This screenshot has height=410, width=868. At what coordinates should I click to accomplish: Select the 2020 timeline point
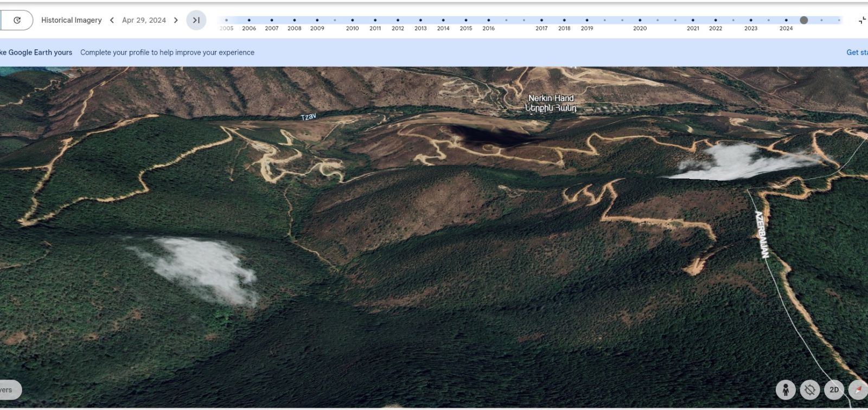point(640,21)
